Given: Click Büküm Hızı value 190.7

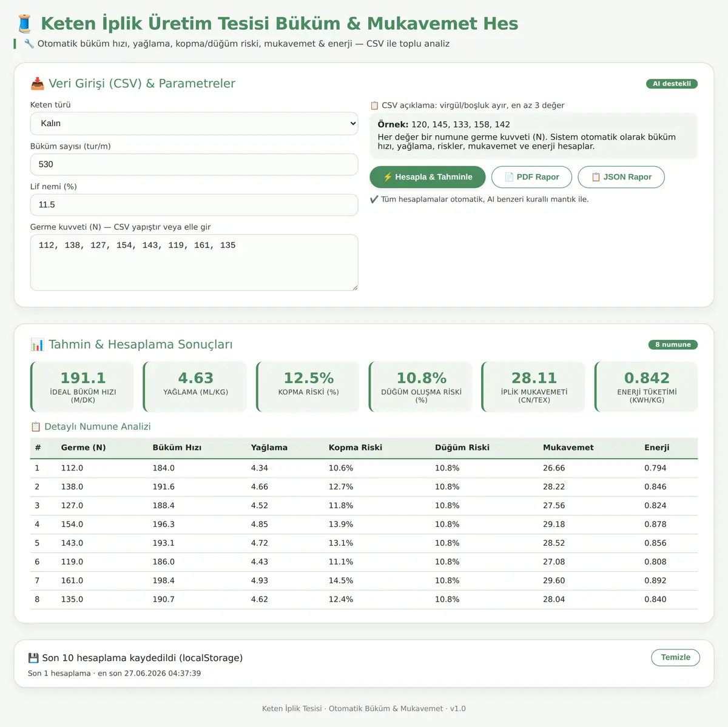Looking at the screenshot, I should pyautogui.click(x=164, y=600).
